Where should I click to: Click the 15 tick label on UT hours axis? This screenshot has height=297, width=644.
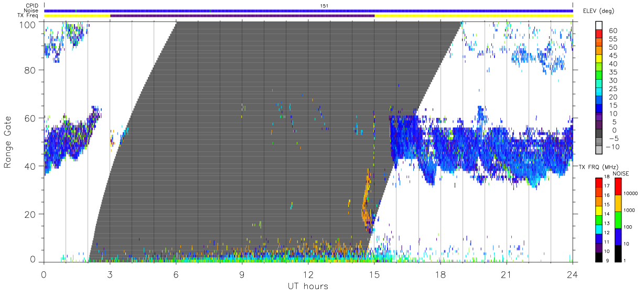click(374, 274)
